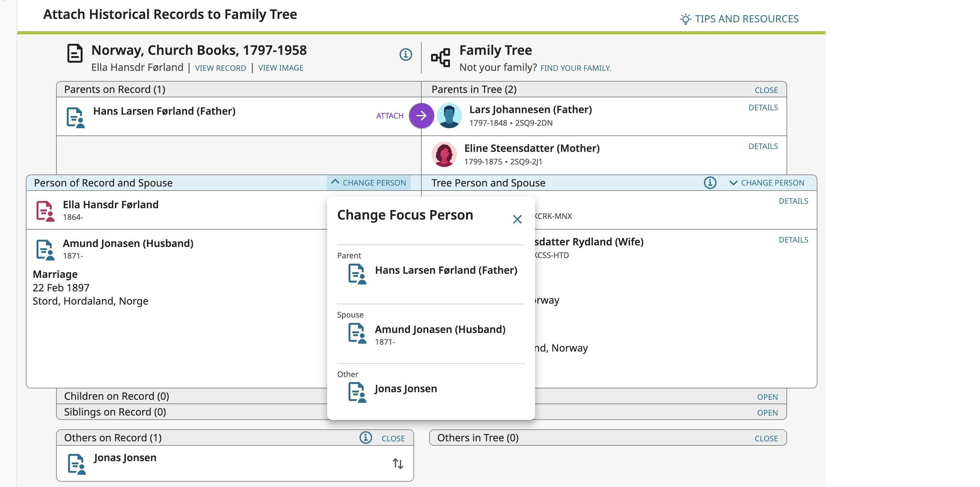Screen dimensions: 980x487
Task: Select Amund Jonasen in focus person popup
Action: pyautogui.click(x=440, y=329)
